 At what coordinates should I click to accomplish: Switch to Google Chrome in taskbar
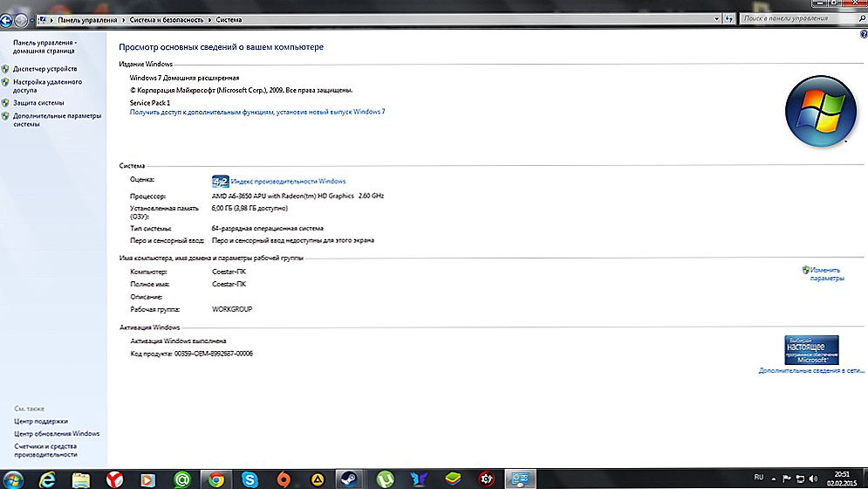click(215, 479)
